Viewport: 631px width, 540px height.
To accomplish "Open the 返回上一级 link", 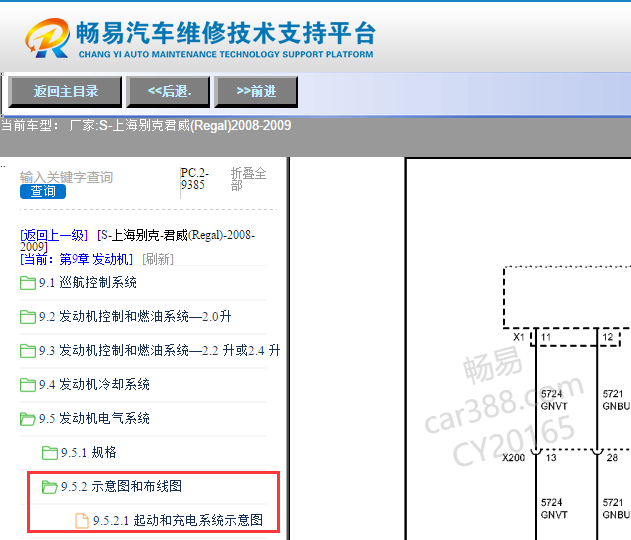I will click(x=54, y=235).
